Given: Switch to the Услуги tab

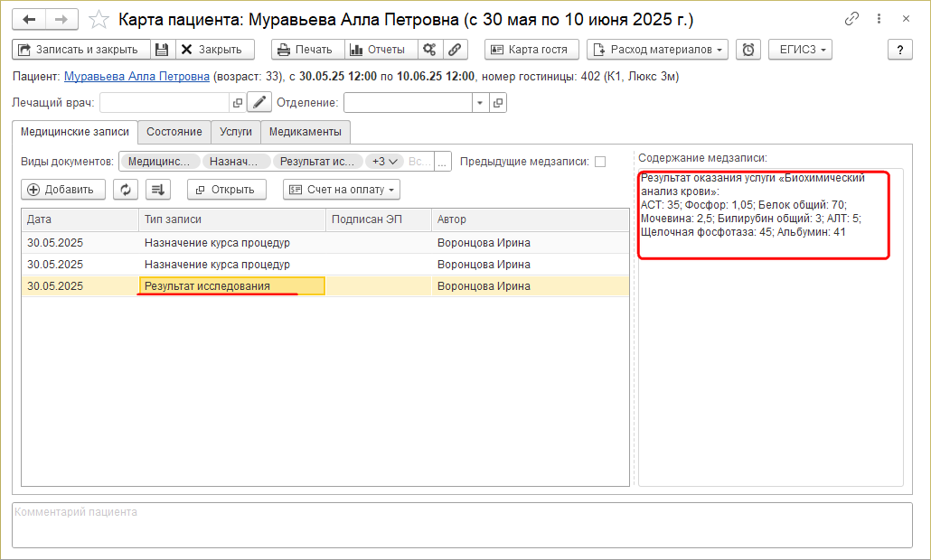Looking at the screenshot, I should (x=236, y=132).
